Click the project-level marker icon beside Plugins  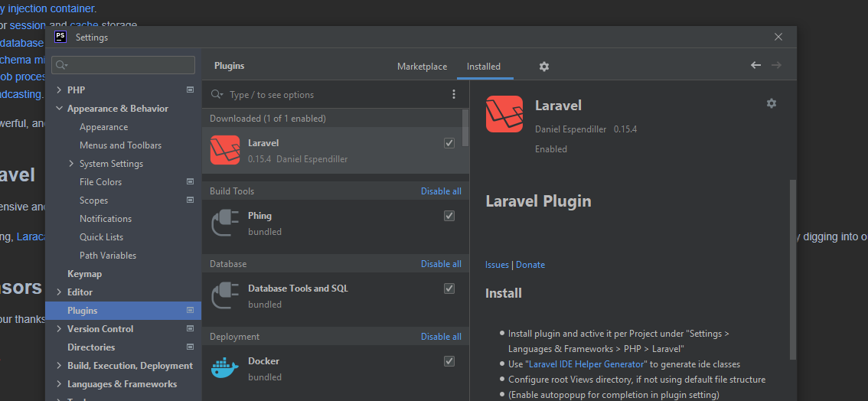coord(190,310)
